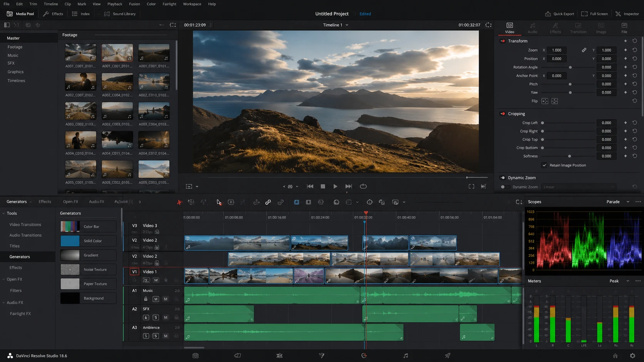Image resolution: width=644 pixels, height=362 pixels.
Task: Open the Meters options menu
Action: 638,281
